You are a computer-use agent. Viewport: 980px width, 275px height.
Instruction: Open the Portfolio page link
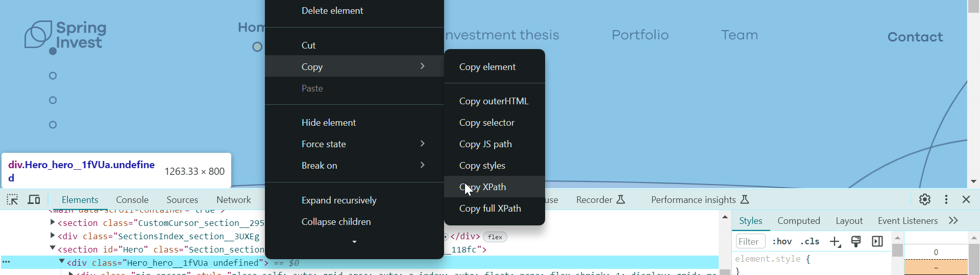pyautogui.click(x=640, y=35)
